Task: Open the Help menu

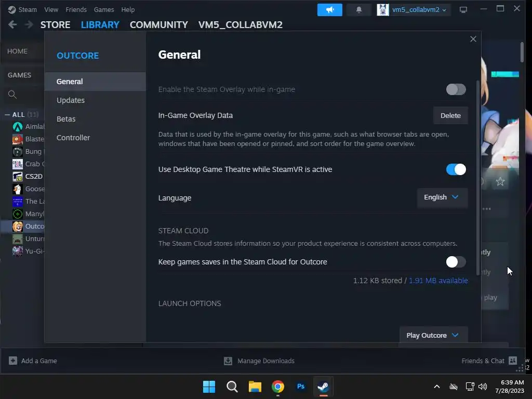Action: (x=128, y=9)
